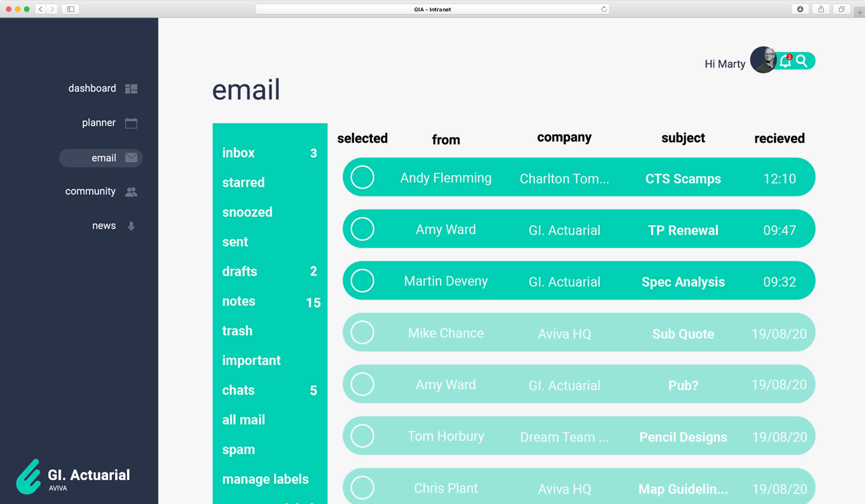Click the dashboard grid icon
The width and height of the screenshot is (865, 504).
point(131,89)
